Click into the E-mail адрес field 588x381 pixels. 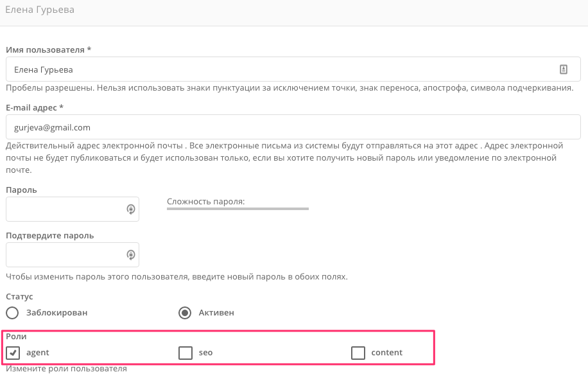[293, 127]
